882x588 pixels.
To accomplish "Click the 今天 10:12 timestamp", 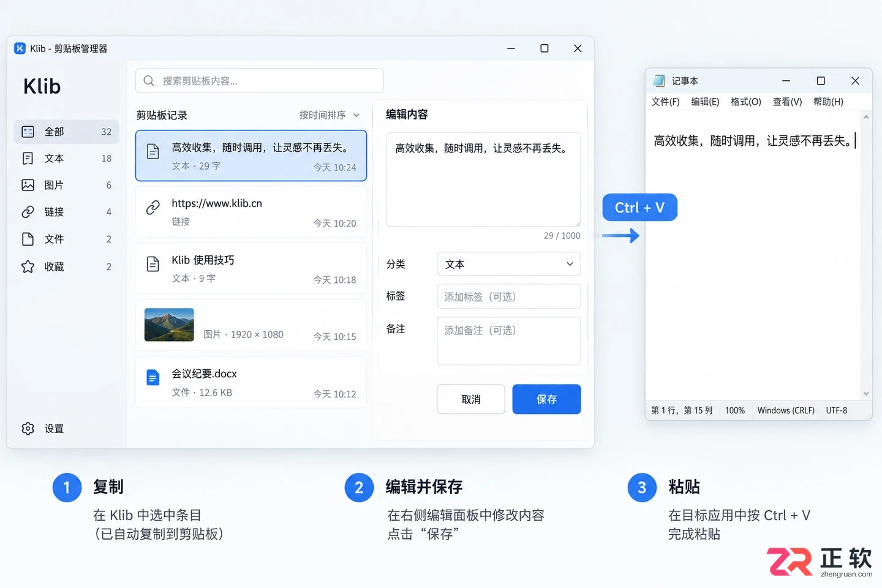I will point(334,394).
